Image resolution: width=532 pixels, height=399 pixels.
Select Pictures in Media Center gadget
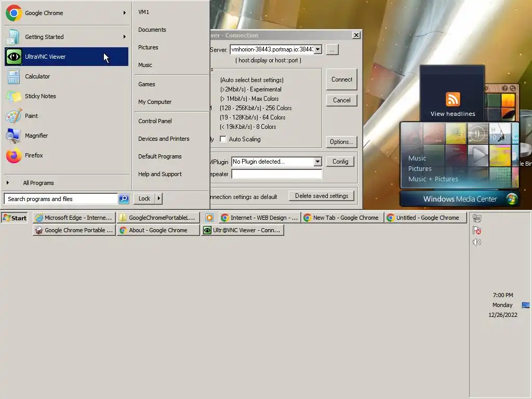coord(420,169)
